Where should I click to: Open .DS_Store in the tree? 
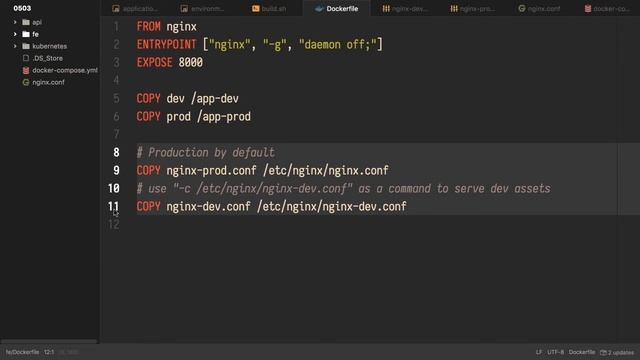(x=47, y=58)
